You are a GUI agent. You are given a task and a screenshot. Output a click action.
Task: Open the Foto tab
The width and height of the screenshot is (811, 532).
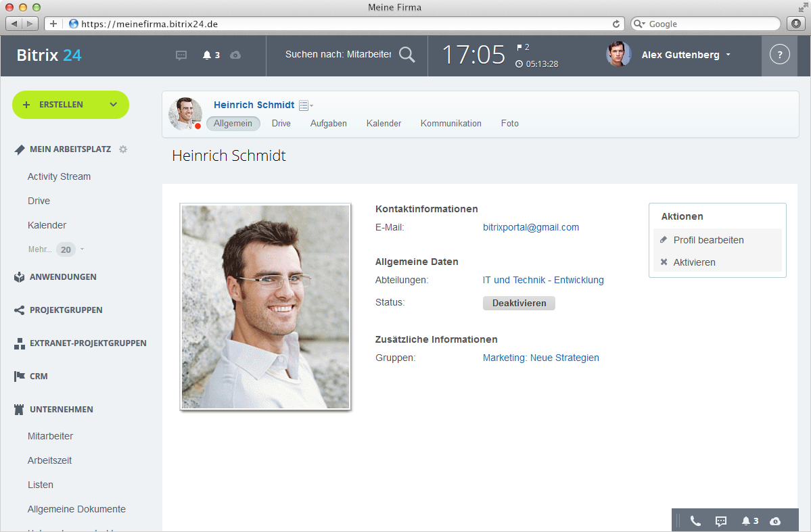coord(510,124)
